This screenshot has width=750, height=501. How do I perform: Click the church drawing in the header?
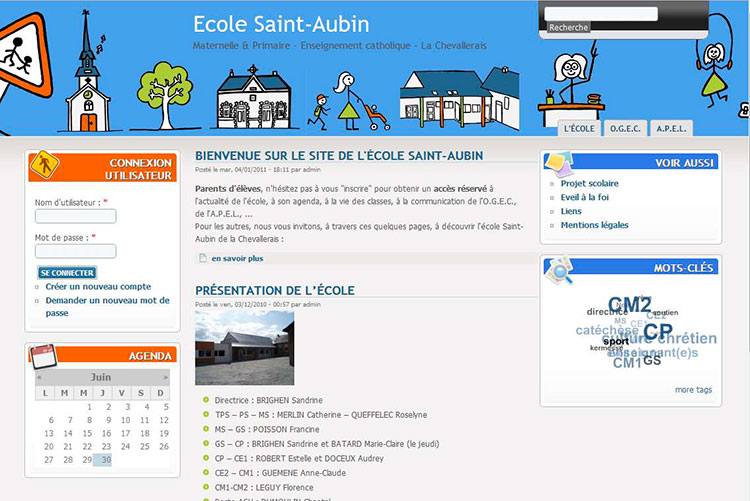[x=88, y=85]
